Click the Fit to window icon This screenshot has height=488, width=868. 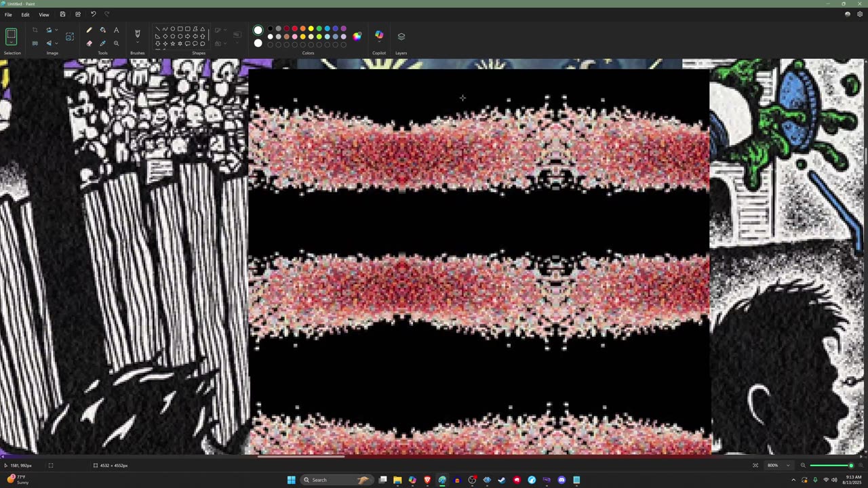[755, 465]
